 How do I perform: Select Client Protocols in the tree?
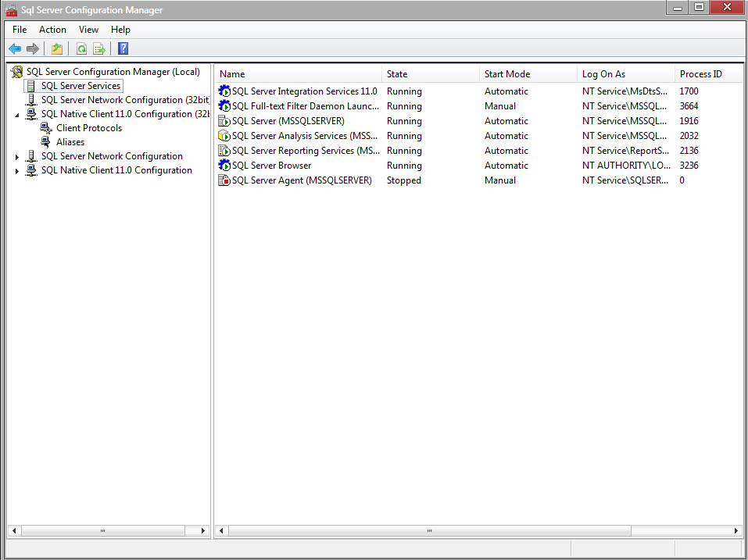89,128
